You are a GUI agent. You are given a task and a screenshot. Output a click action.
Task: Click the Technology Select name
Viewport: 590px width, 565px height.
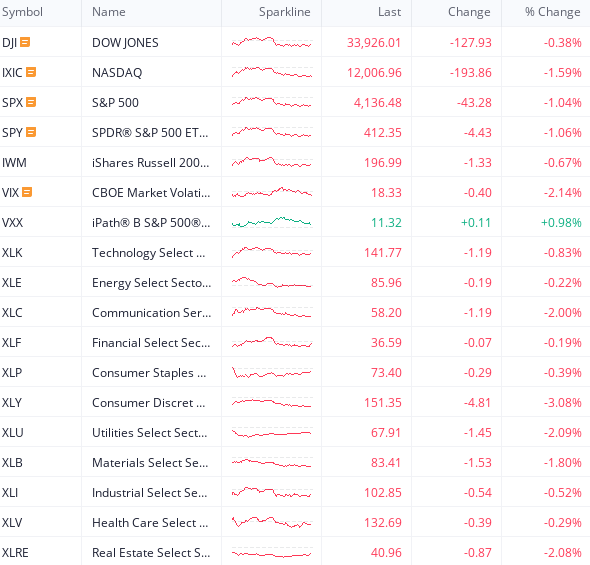tap(149, 253)
